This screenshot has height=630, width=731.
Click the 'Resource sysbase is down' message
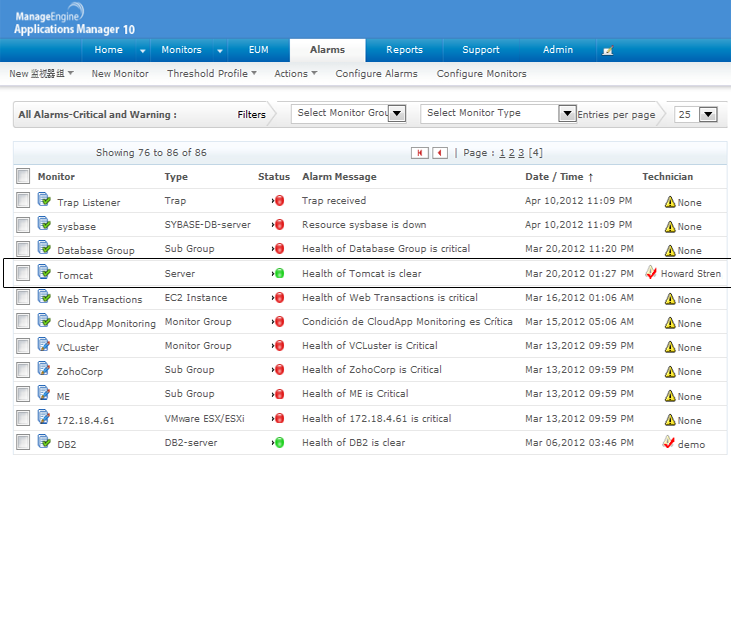click(364, 225)
